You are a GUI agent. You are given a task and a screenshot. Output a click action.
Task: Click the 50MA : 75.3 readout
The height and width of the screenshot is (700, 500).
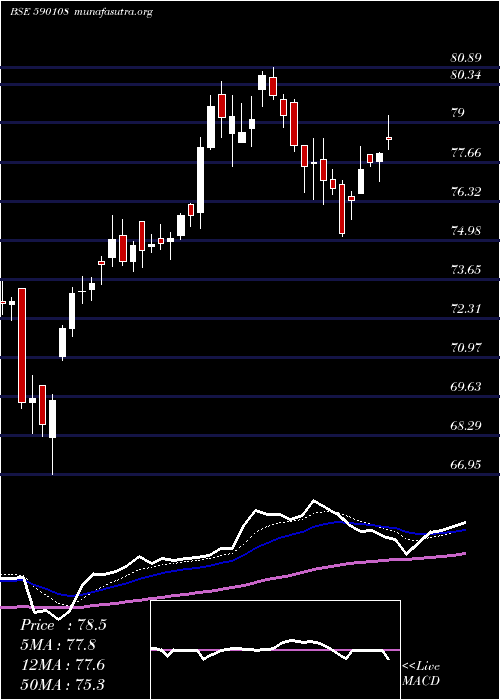(63, 684)
